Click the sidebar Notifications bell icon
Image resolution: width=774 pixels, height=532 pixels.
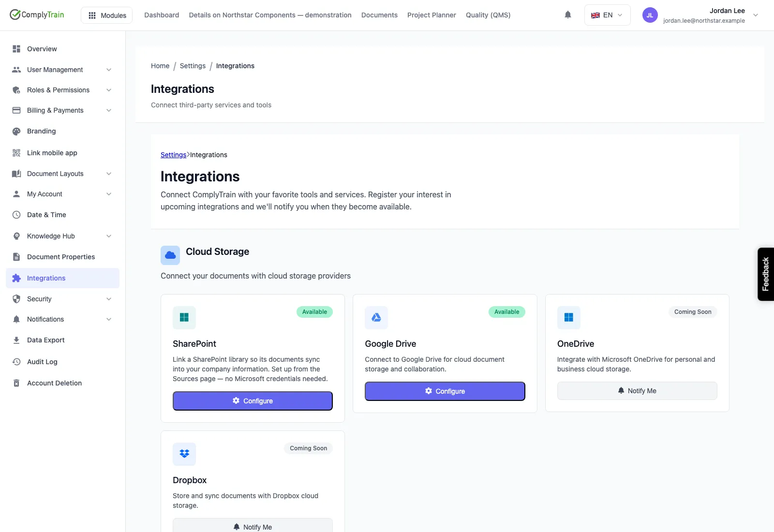click(16, 319)
